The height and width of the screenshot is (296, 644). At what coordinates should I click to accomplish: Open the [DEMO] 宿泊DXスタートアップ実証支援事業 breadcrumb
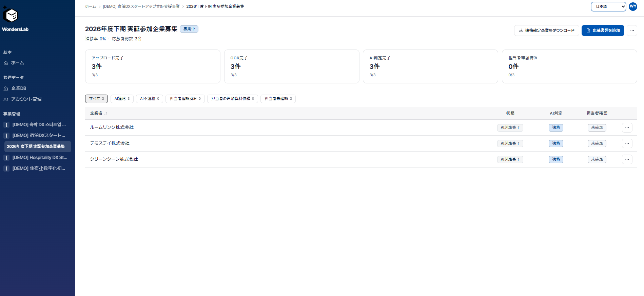(141, 6)
